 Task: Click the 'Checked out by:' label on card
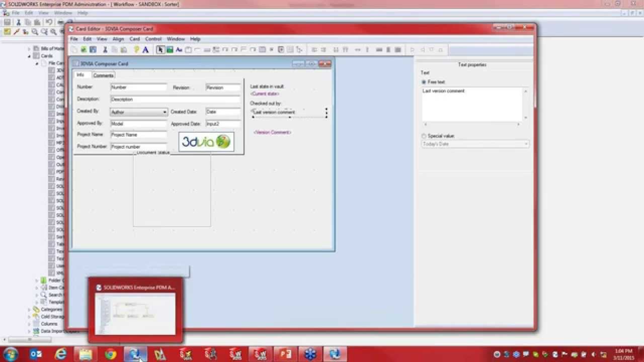[266, 103]
